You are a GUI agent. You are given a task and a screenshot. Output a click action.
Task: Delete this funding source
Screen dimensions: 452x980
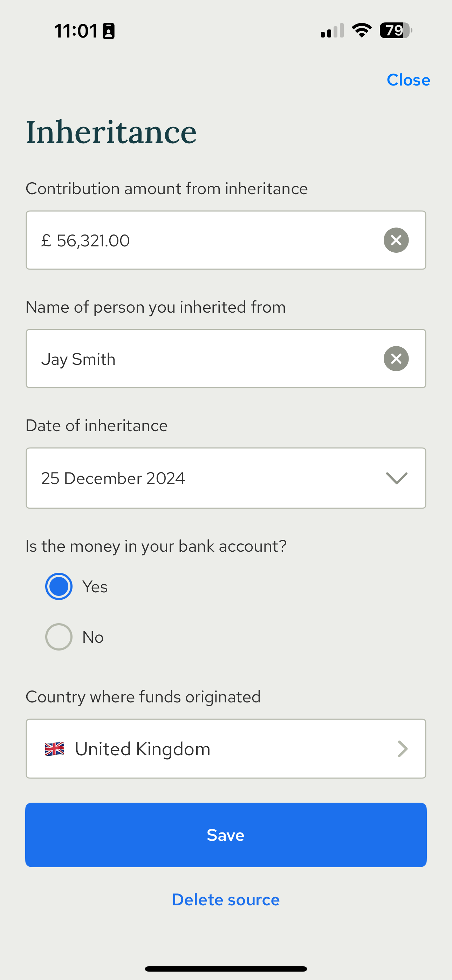coord(226,900)
